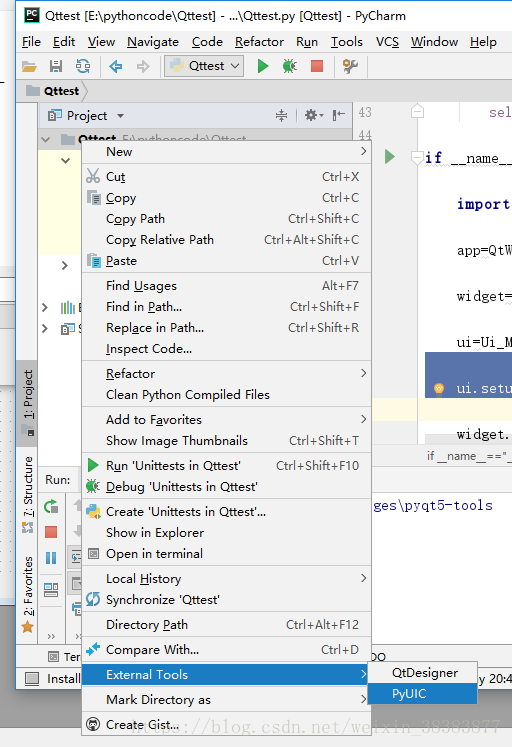Select Copy in the context menu
This screenshot has height=747, width=512.
(x=226, y=198)
